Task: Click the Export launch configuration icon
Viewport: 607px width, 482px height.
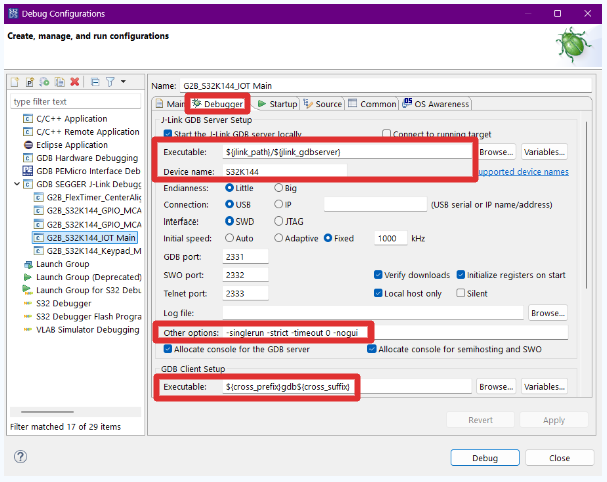Action: [x=45, y=82]
